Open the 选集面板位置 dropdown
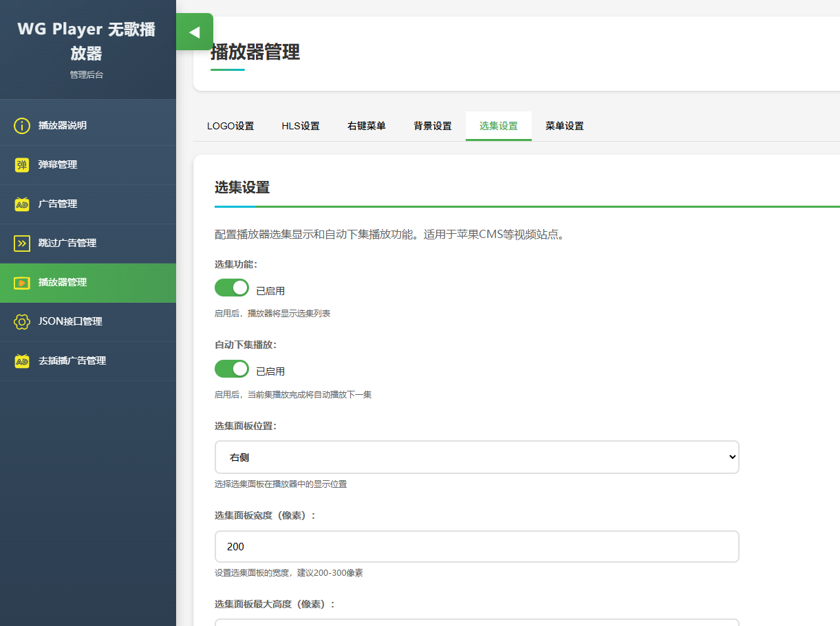840x626 pixels. tap(477, 457)
